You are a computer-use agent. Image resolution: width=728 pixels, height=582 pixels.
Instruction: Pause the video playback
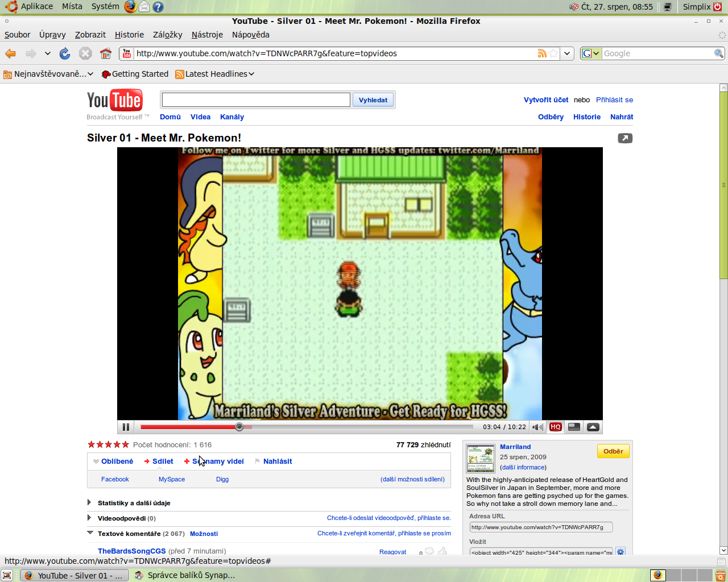pyautogui.click(x=126, y=427)
